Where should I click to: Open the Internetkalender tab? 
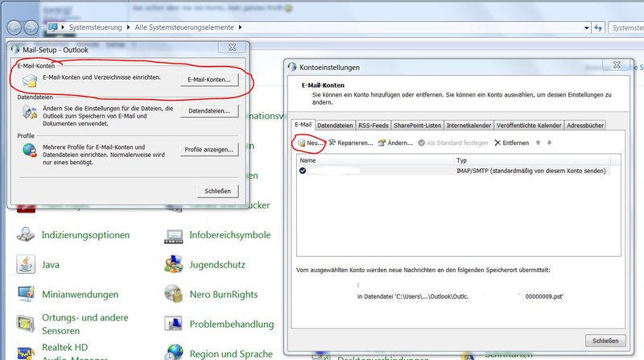pos(469,126)
